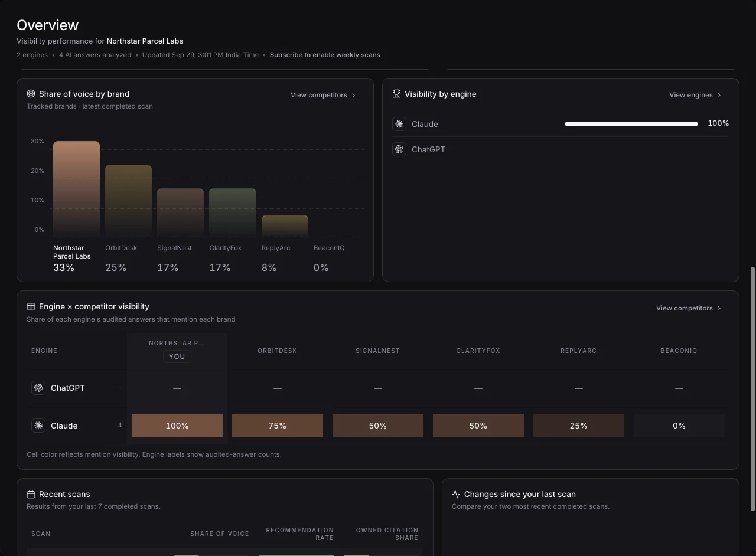Viewport: 756px width, 556px height.
Task: Click the YOU badge under Northstar column
Action: pos(177,357)
